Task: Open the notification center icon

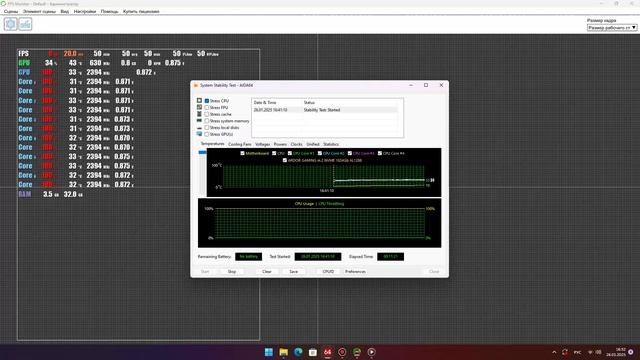Action: coord(631,352)
